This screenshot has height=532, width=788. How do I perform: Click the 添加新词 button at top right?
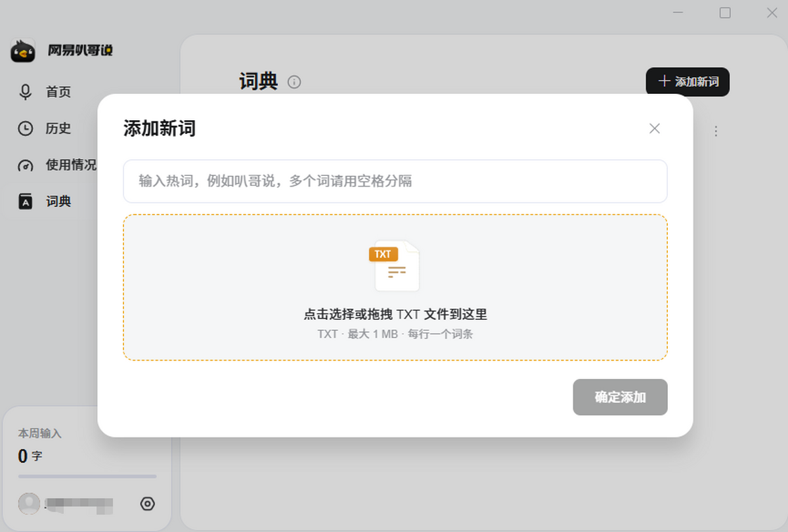coord(688,82)
